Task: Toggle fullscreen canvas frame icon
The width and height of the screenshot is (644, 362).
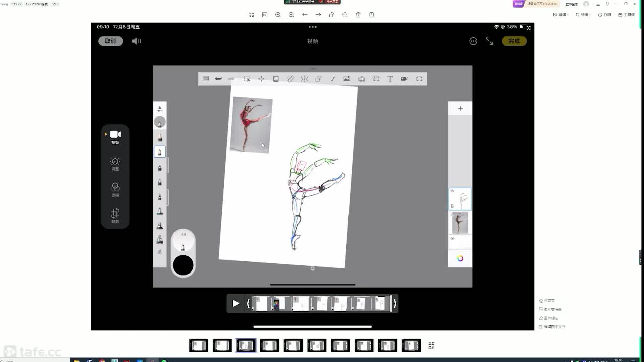Action: 419,79
